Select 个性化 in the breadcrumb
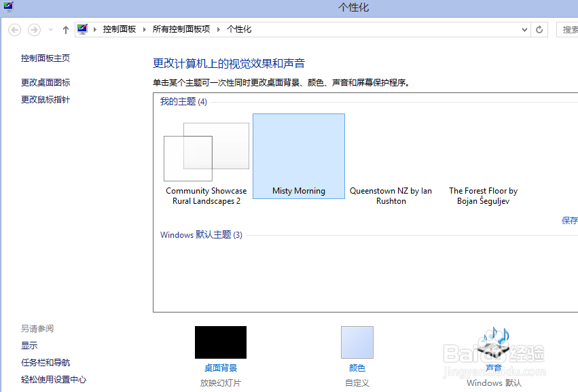The image size is (578, 392). point(239,29)
